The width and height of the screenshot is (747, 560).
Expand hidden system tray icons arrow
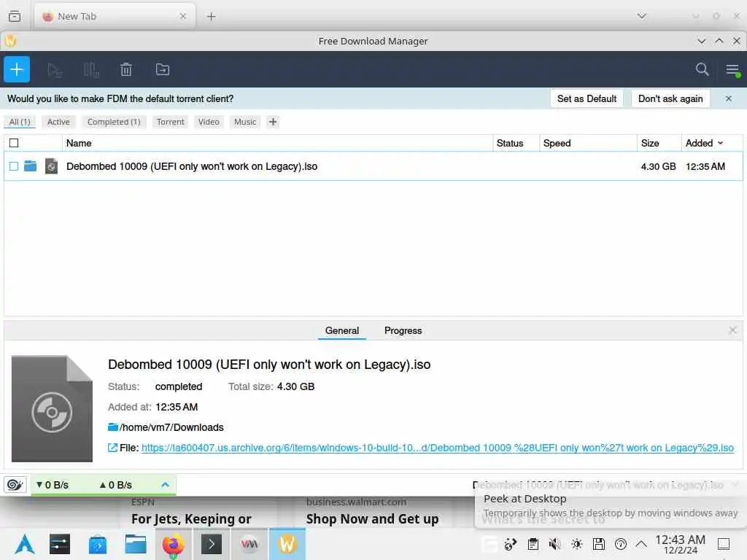pos(642,544)
